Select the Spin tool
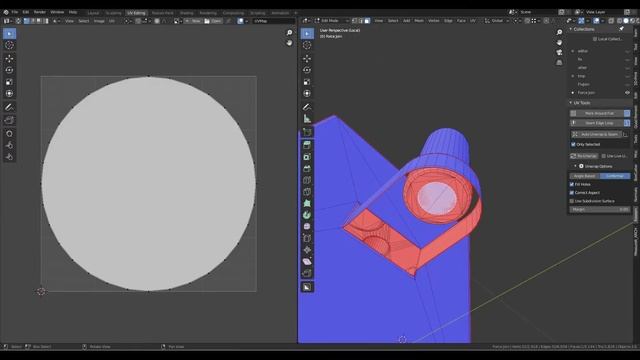 307,215
